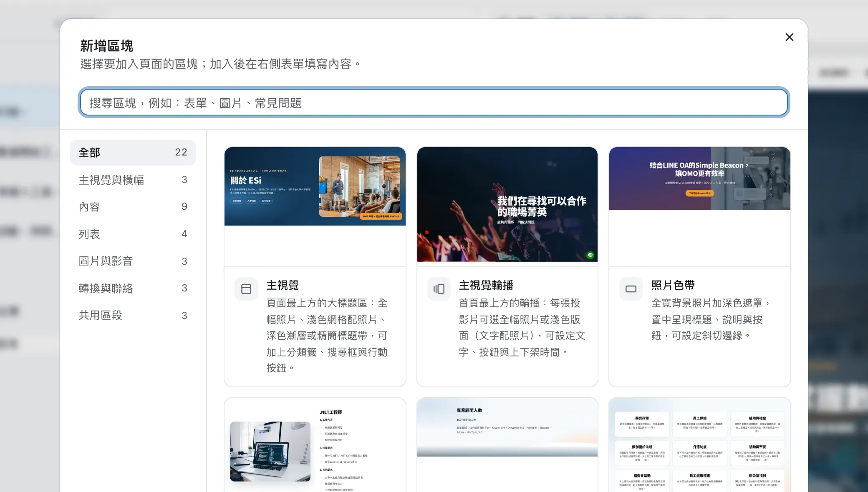Click the 選擇要加入頁面的區塊 subtitle text
The image size is (868, 492).
pos(220,64)
